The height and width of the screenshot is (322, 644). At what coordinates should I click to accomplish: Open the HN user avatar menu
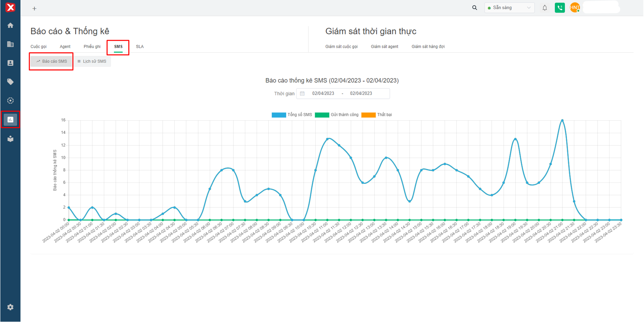pos(575,8)
